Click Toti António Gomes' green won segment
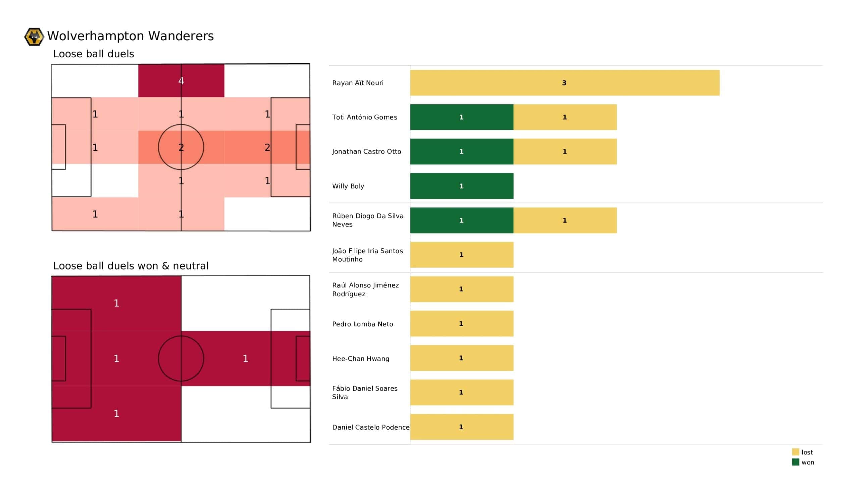The width and height of the screenshot is (859, 504). tap(461, 117)
